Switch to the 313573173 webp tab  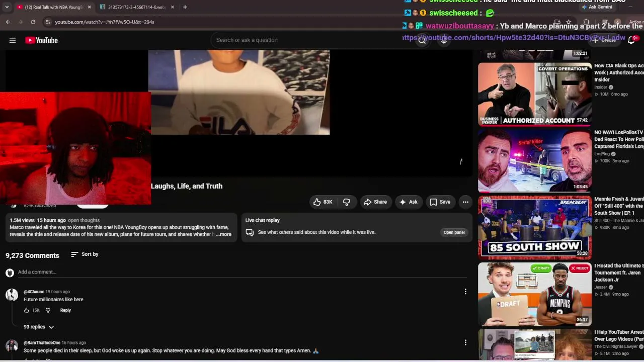[x=136, y=7]
